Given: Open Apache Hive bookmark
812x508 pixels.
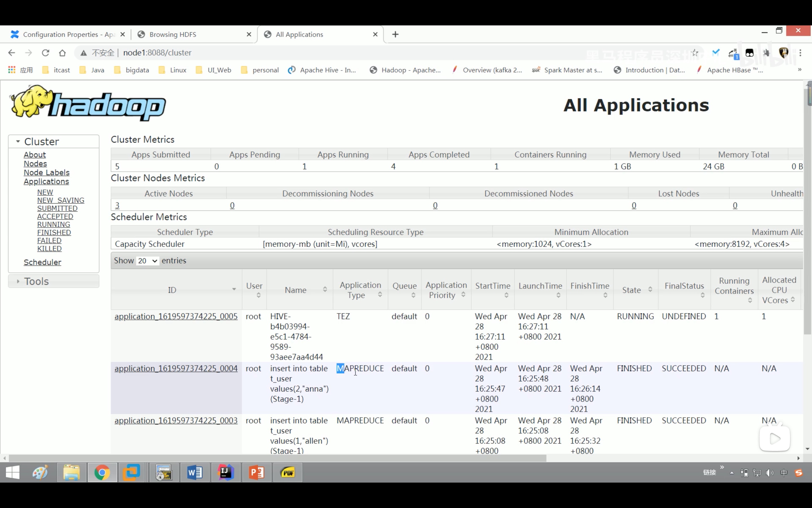Looking at the screenshot, I should (x=322, y=70).
